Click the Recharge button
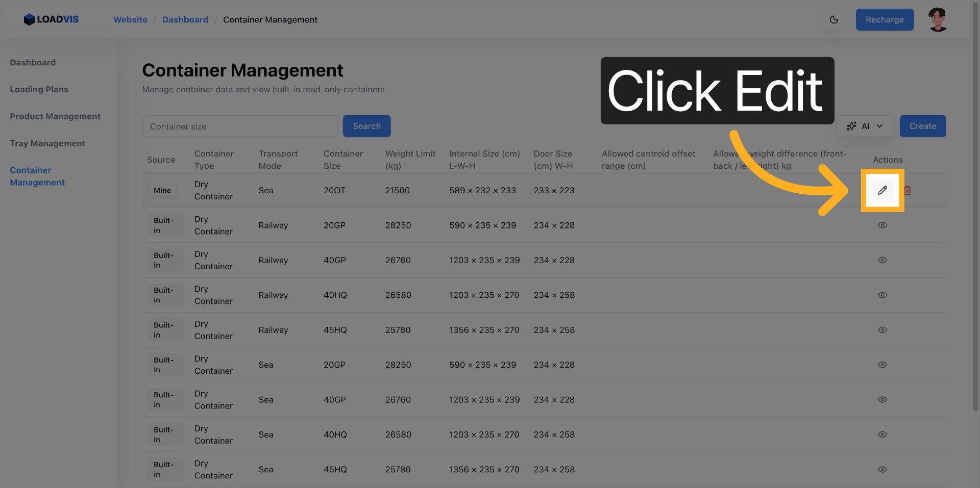The height and width of the screenshot is (488, 980). tap(884, 20)
